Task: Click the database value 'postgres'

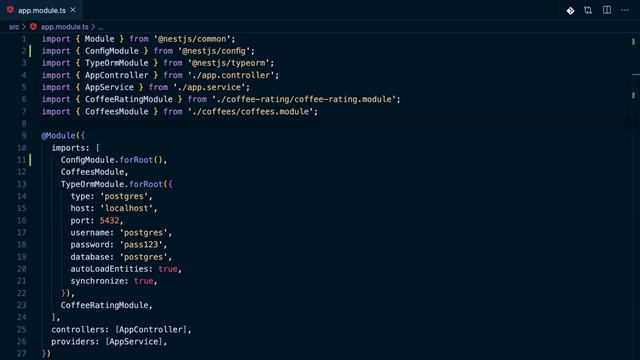Action: pos(144,257)
